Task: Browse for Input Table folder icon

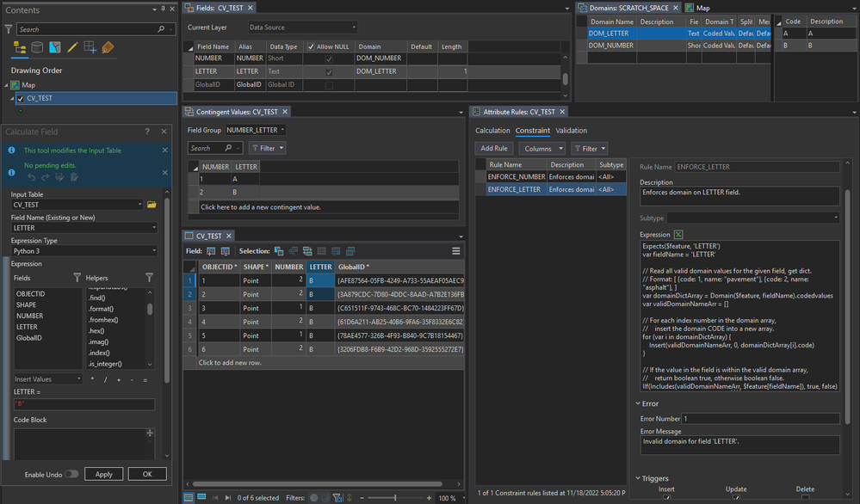Action: pos(152,205)
